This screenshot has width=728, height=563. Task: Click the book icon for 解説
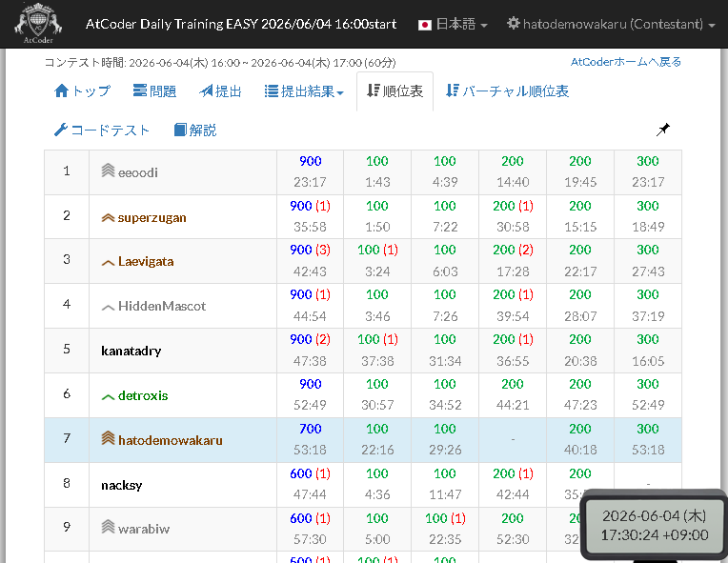[180, 130]
